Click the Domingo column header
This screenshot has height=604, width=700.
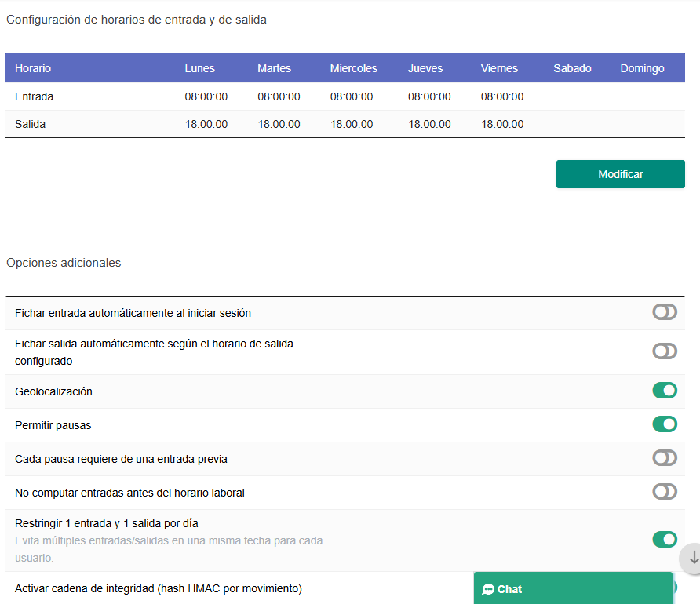642,68
